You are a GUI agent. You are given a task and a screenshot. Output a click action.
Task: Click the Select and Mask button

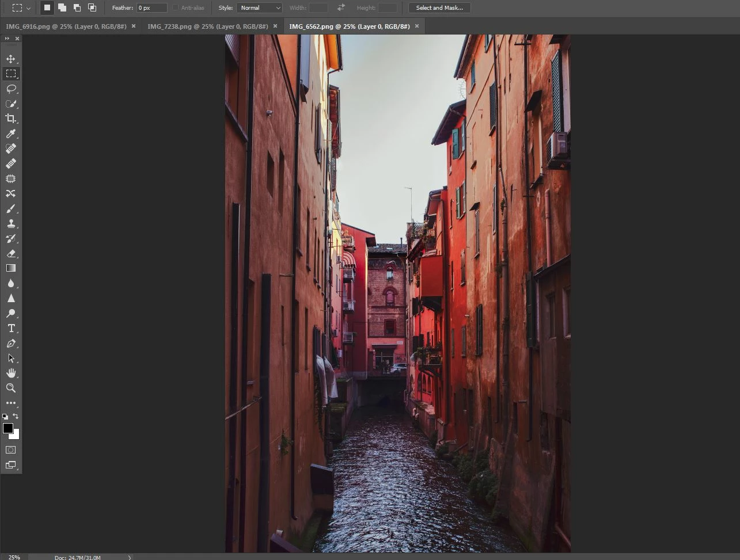[x=439, y=7]
